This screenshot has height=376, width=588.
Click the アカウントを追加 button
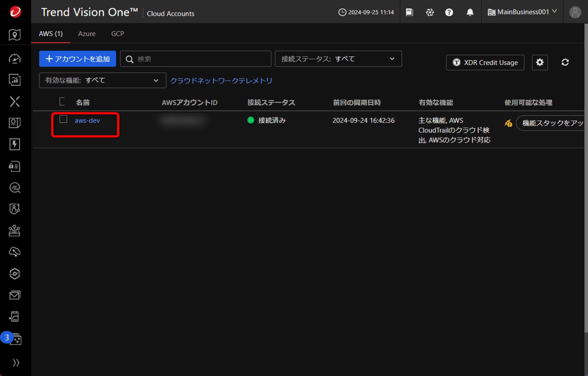(77, 59)
